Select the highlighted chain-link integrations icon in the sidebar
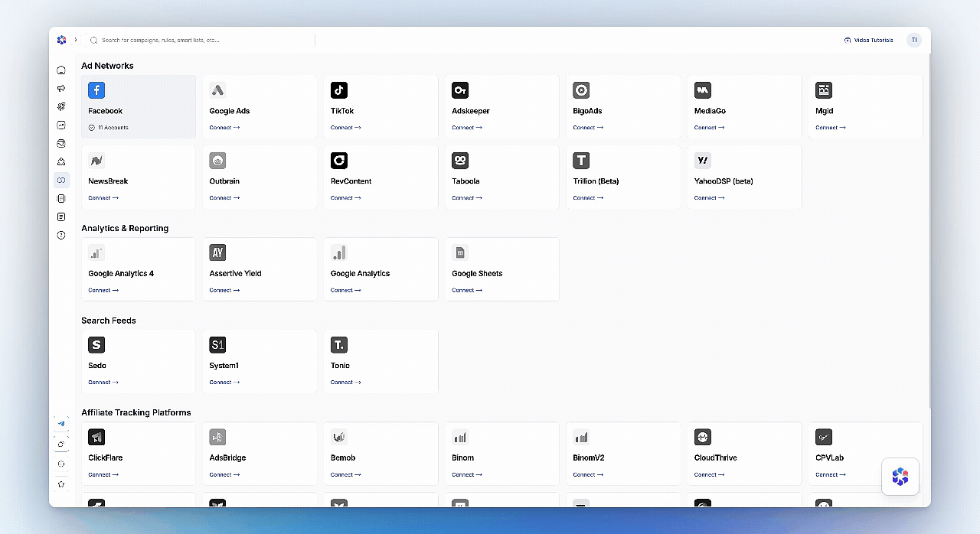The image size is (980, 534). tap(61, 181)
